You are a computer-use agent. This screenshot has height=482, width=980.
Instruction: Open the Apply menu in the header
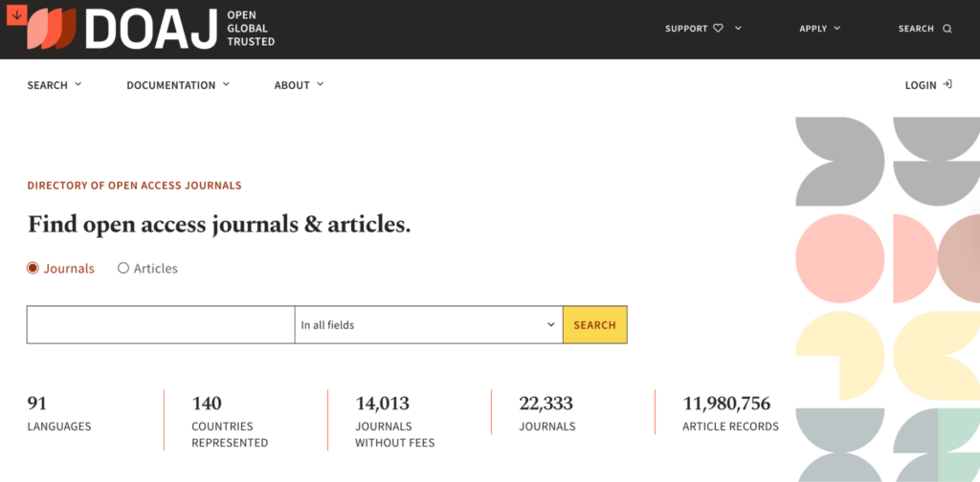(x=820, y=29)
